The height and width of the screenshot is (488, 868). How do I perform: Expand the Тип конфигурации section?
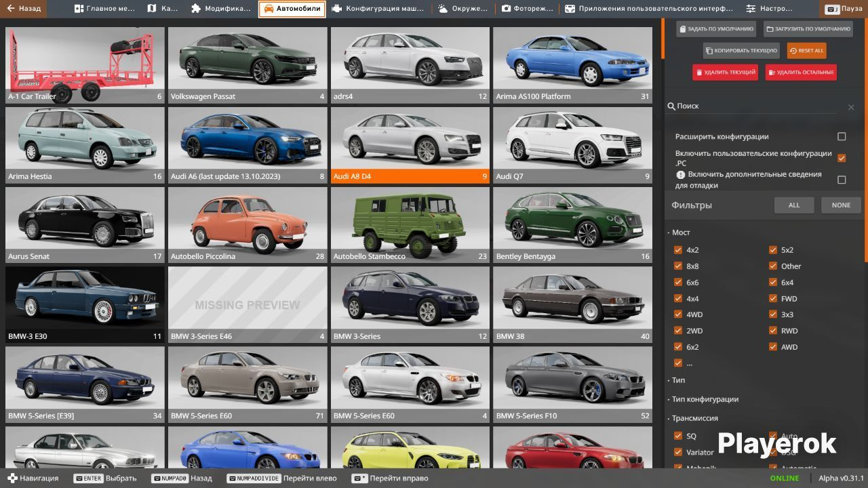[703, 399]
